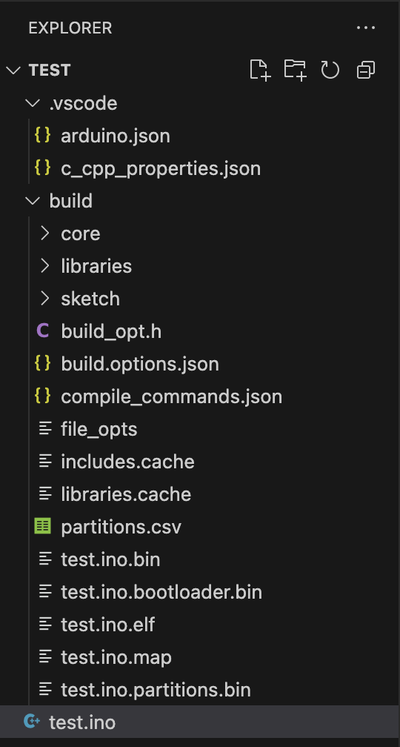
Task: Expand the libraries folder
Action: 200,266
